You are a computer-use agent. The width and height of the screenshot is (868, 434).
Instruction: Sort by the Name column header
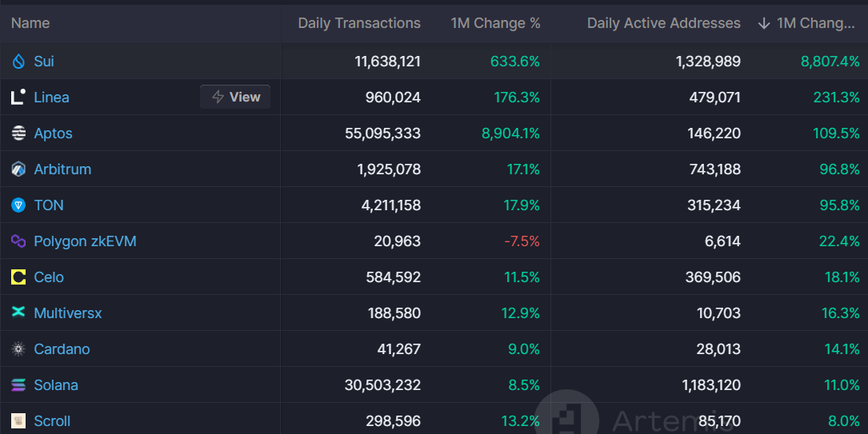30,23
